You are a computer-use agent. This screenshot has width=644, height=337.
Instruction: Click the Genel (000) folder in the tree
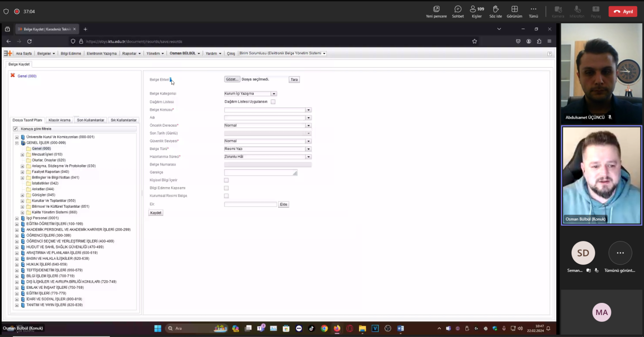41,149
